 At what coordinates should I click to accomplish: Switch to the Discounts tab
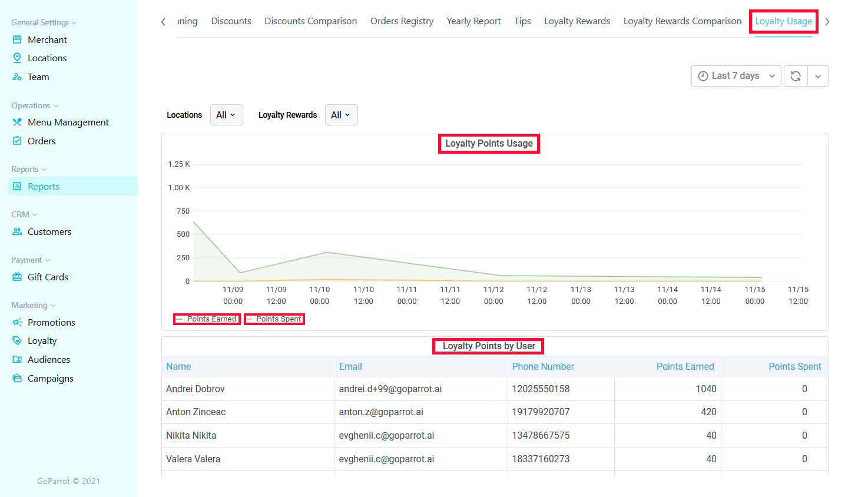[231, 21]
